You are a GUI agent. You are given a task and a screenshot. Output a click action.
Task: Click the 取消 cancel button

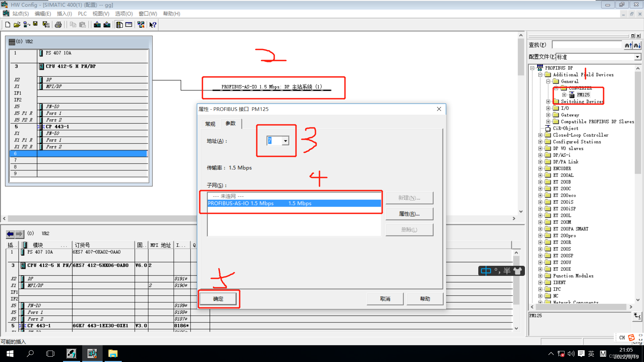pyautogui.click(x=385, y=299)
